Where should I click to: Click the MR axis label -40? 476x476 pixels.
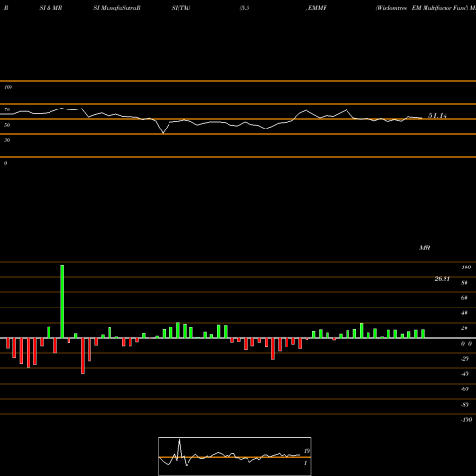(x=465, y=374)
